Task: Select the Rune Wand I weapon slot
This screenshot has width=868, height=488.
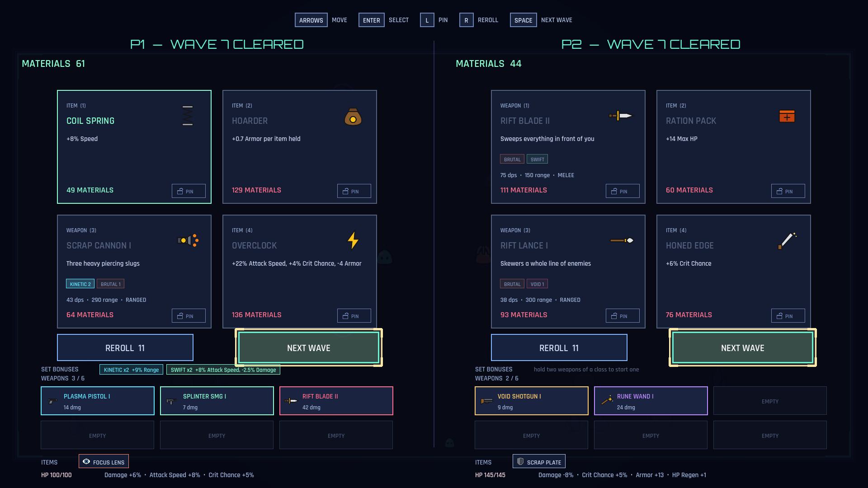Action: point(651,401)
